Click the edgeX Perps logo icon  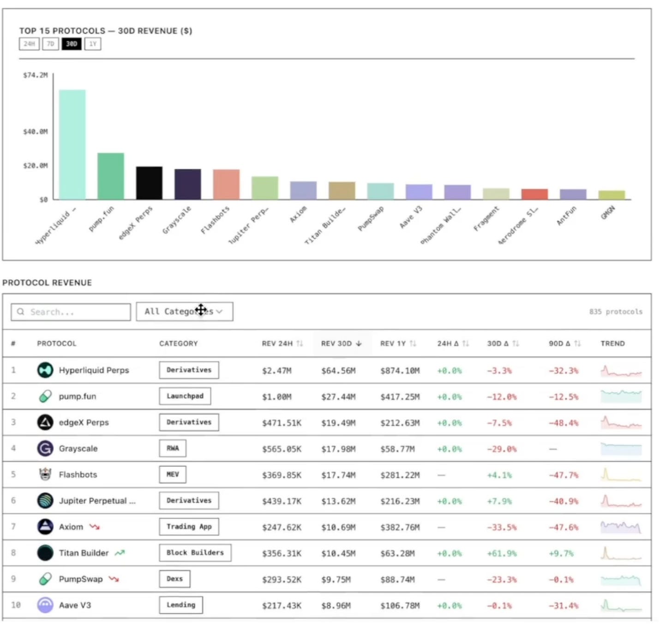point(45,422)
